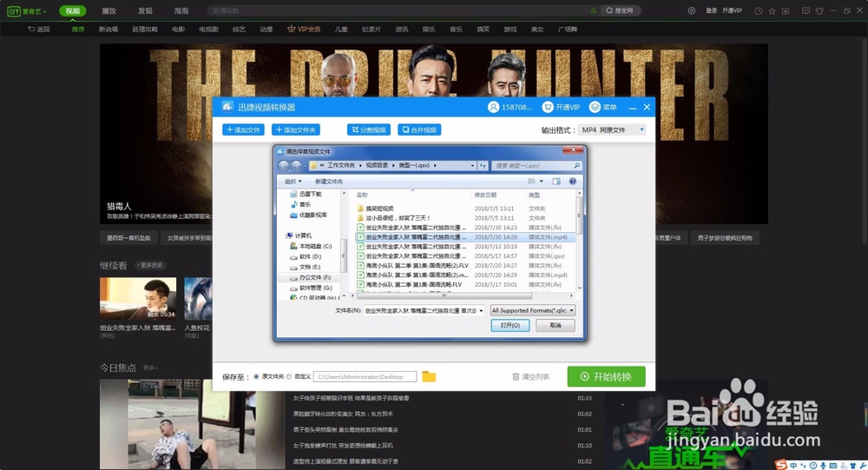Click the 开通VIP cart icon in converter
The width and height of the screenshot is (868, 470).
pos(548,107)
